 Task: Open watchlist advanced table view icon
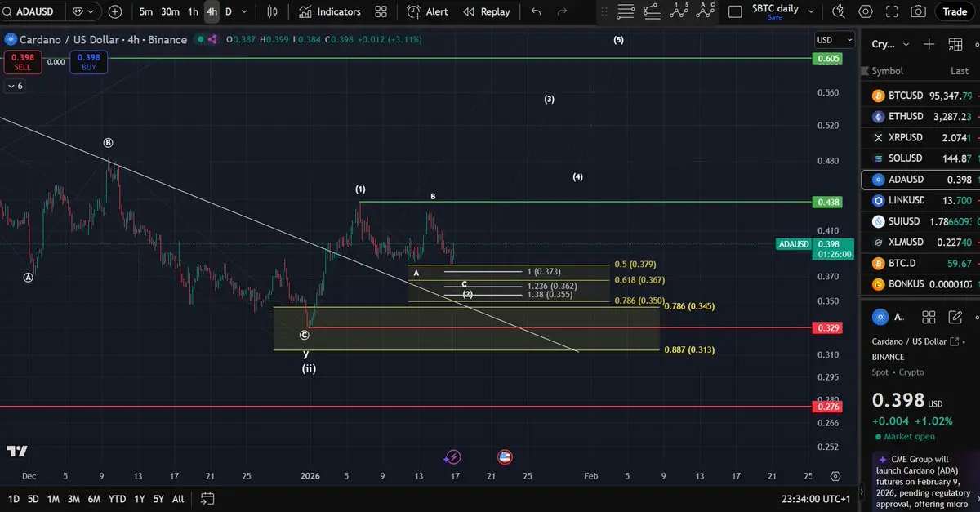pyautogui.click(x=955, y=44)
